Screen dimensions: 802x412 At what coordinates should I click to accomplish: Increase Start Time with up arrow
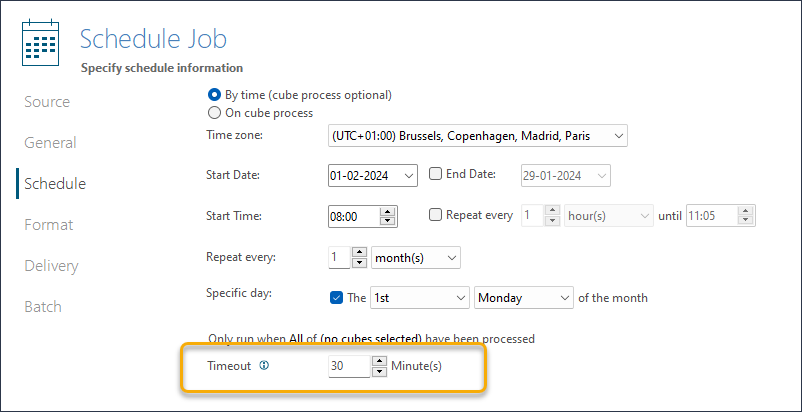pyautogui.click(x=388, y=211)
